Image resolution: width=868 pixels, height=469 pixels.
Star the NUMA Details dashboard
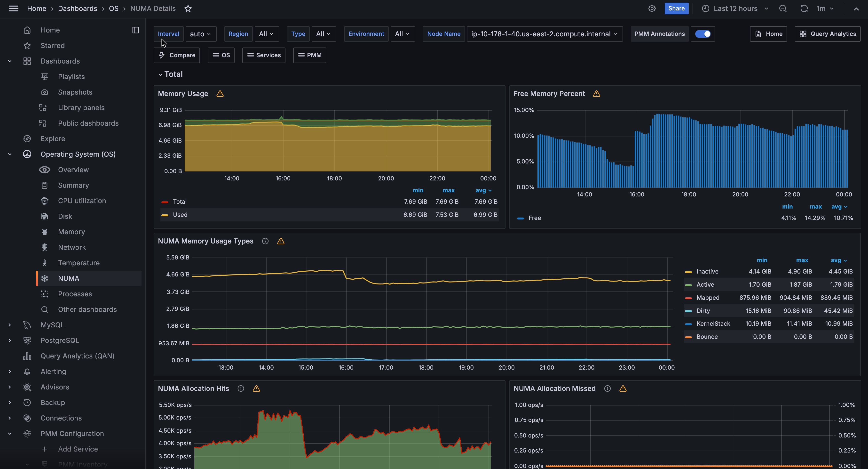coord(188,9)
